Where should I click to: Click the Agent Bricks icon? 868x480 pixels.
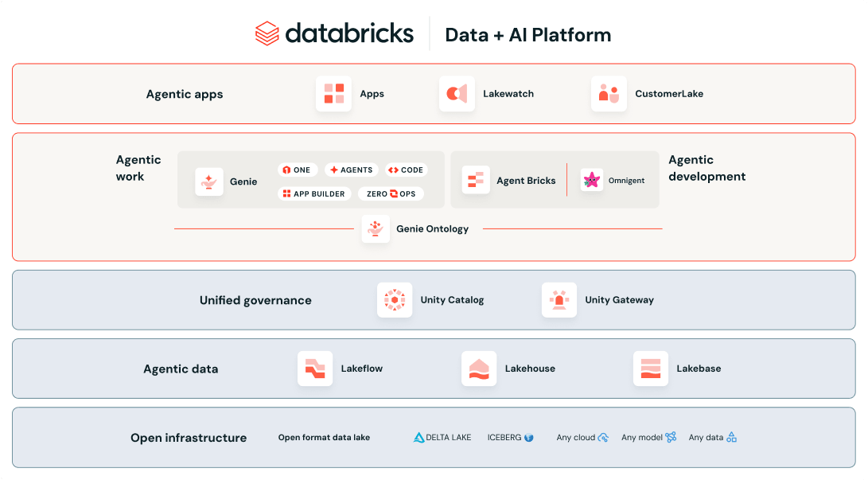click(476, 180)
